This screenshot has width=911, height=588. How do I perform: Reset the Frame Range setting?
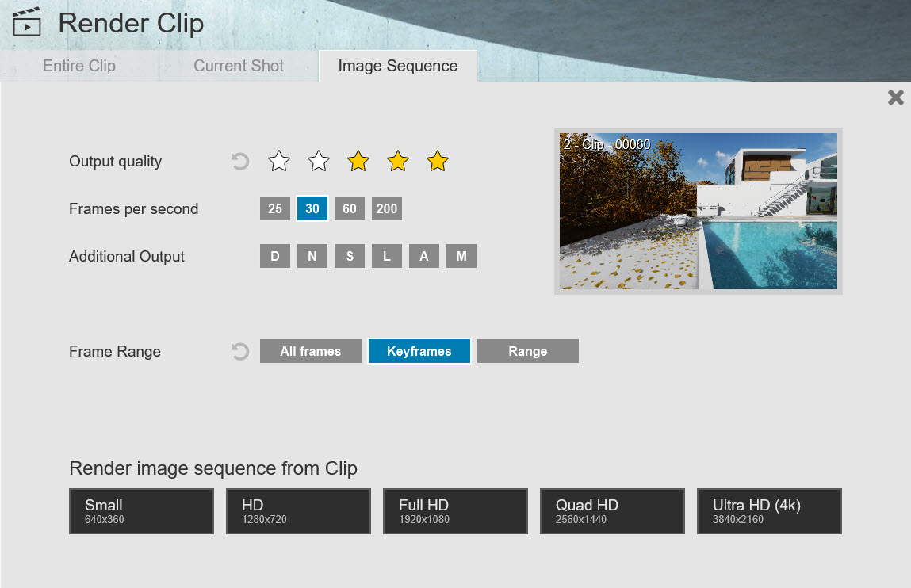239,351
